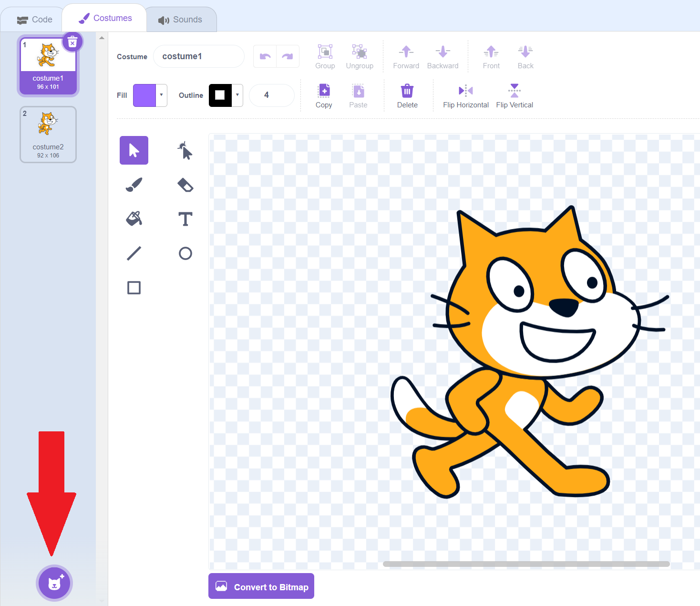Group the selected shapes
Viewport: 700px width, 606px height.
pyautogui.click(x=325, y=56)
